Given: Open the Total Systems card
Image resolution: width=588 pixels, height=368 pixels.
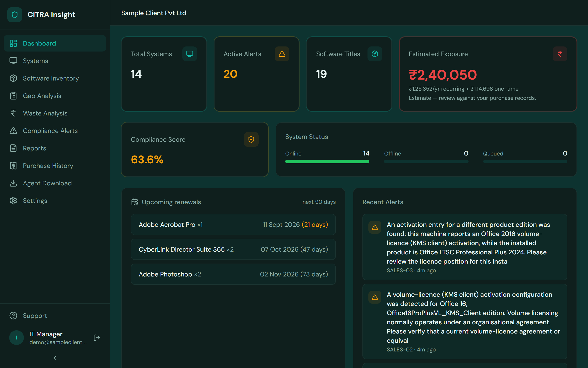Looking at the screenshot, I should (164, 74).
